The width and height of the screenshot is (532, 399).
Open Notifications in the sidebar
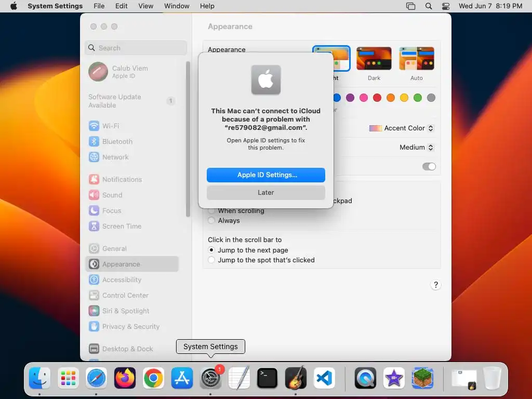point(132,179)
